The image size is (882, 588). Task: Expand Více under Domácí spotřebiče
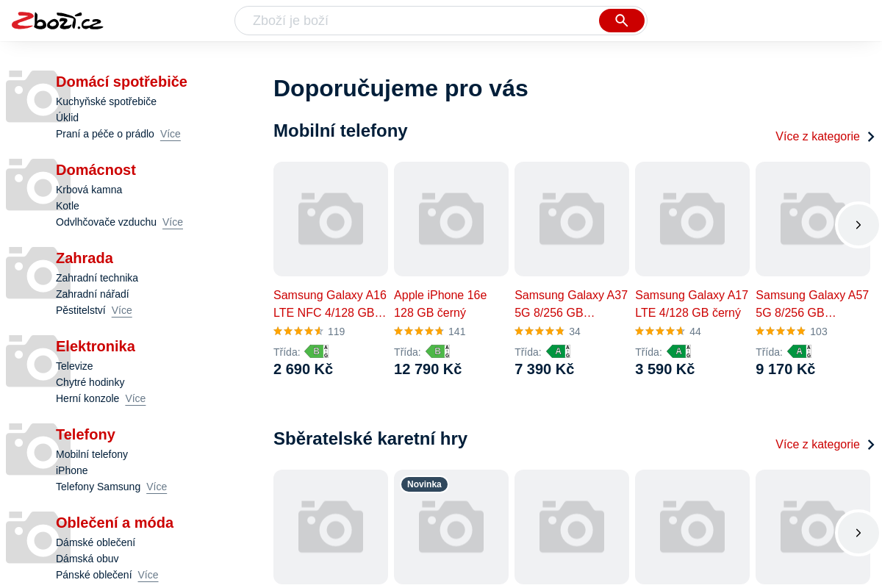click(x=171, y=134)
